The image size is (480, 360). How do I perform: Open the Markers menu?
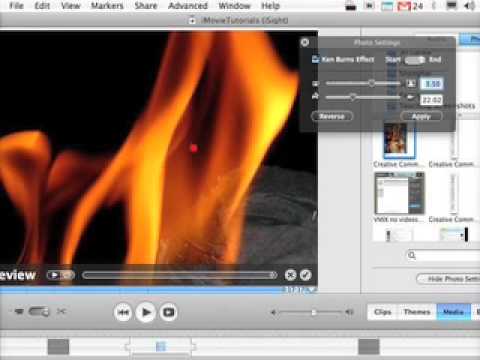[x=107, y=6]
